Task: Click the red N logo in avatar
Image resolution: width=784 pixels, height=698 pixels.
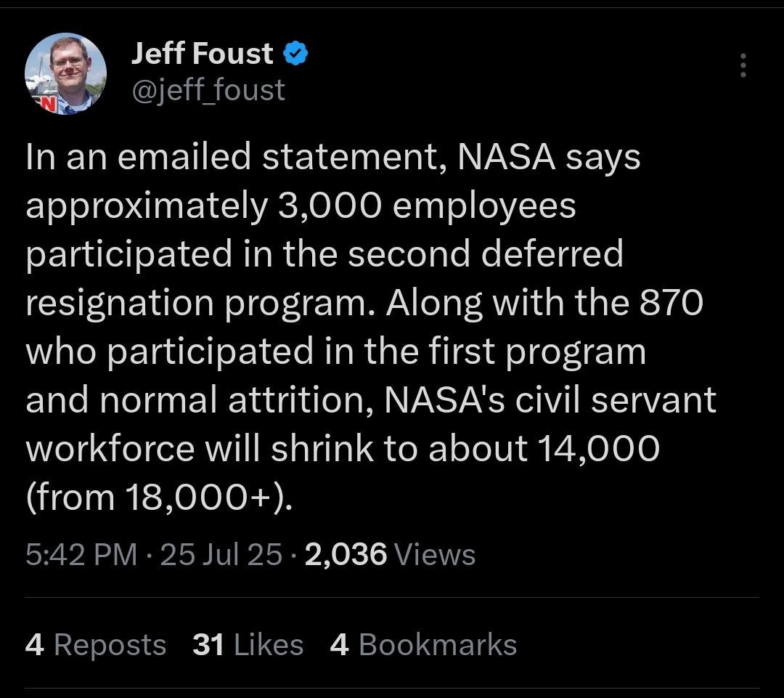Action: click(x=45, y=104)
